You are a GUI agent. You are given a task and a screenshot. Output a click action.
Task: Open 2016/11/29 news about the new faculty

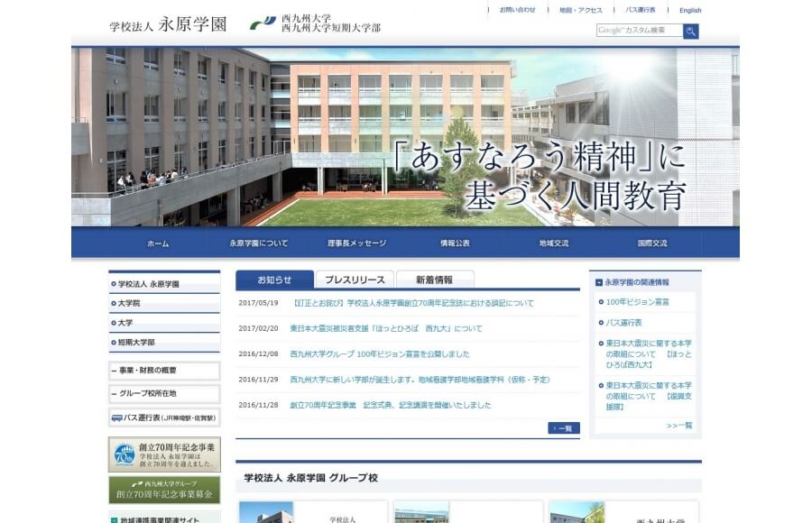420,380
